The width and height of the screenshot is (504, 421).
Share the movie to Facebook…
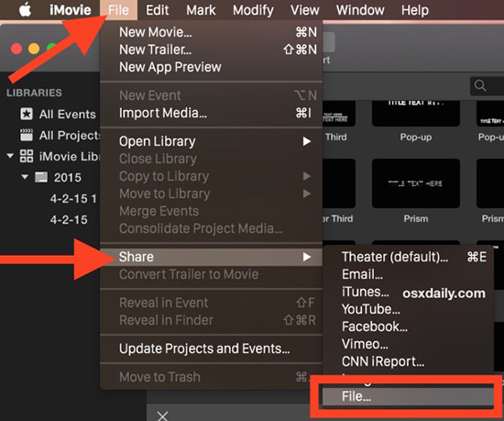pos(408,327)
